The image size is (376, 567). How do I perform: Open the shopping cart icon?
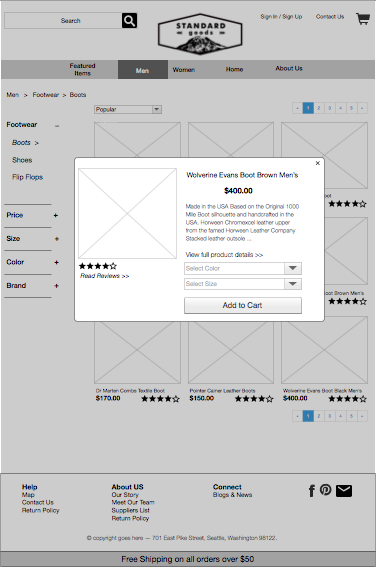tap(363, 19)
